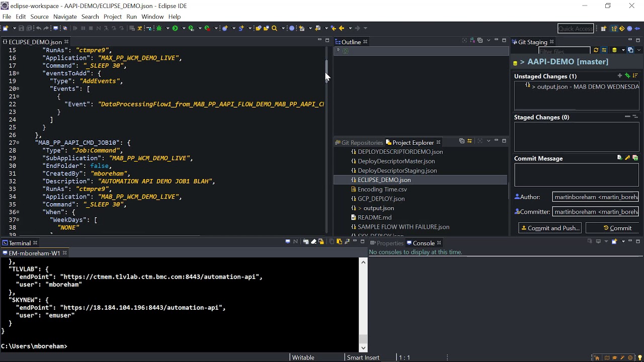This screenshot has width=644, height=362.
Task: Click the Amend previous commit icon
Action: pyautogui.click(x=619, y=158)
